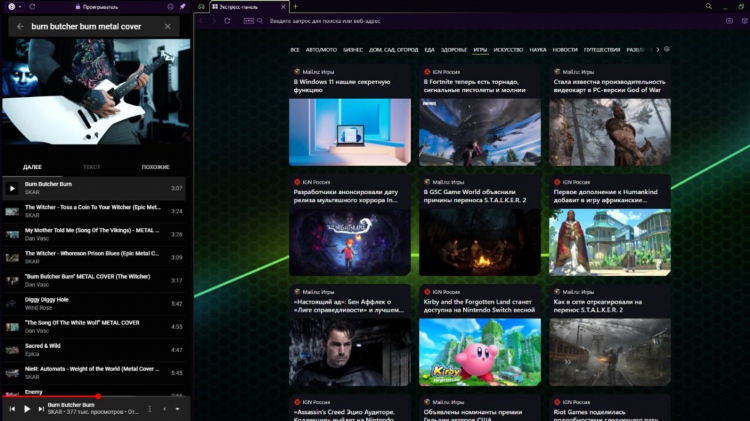The image size is (750, 421).
Task: Click the Kirby game artwork image
Action: tap(480, 352)
